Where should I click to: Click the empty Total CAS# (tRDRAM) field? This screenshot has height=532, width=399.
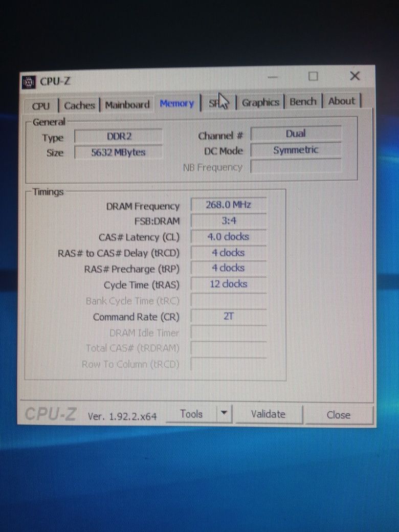[229, 348]
